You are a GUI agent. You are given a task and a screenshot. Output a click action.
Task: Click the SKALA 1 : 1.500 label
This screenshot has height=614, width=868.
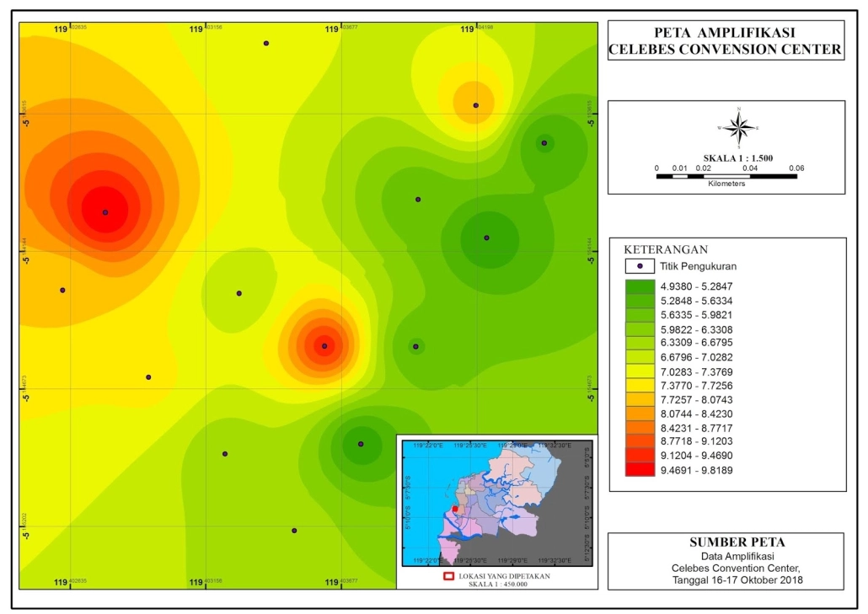click(738, 158)
